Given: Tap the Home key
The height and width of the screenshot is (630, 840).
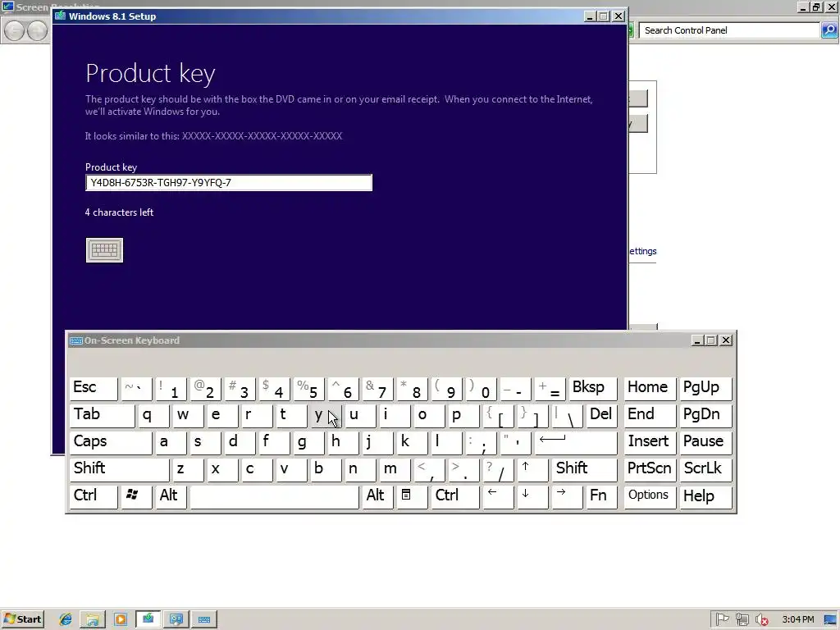Looking at the screenshot, I should [x=650, y=388].
